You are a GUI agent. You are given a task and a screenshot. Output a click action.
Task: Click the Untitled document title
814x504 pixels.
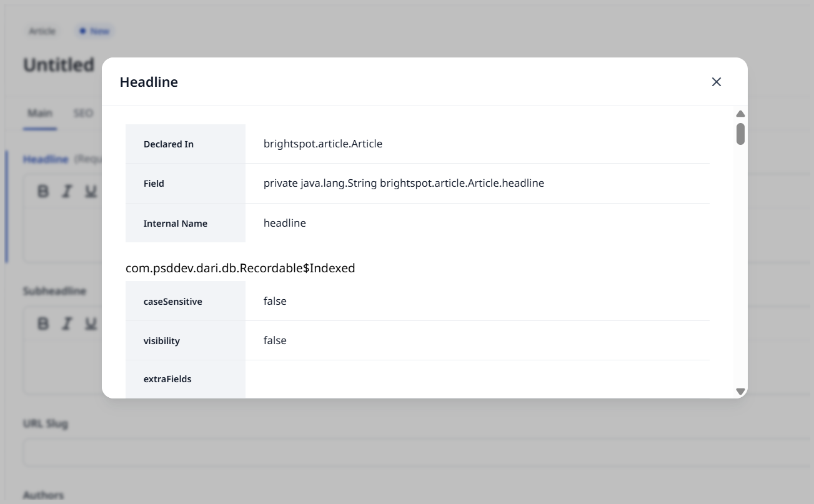click(x=58, y=64)
